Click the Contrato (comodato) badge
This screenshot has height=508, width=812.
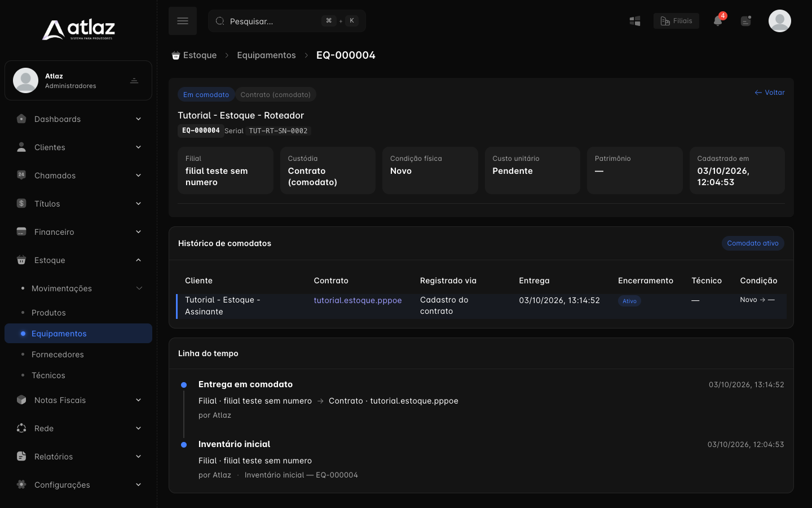coord(276,95)
